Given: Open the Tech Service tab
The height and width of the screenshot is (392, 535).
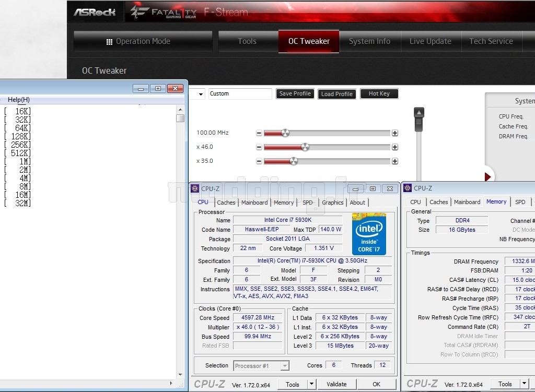Looking at the screenshot, I should [x=491, y=42].
